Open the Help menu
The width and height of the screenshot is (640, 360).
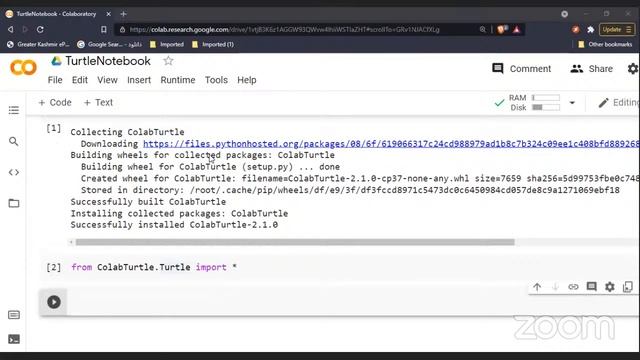[247, 80]
